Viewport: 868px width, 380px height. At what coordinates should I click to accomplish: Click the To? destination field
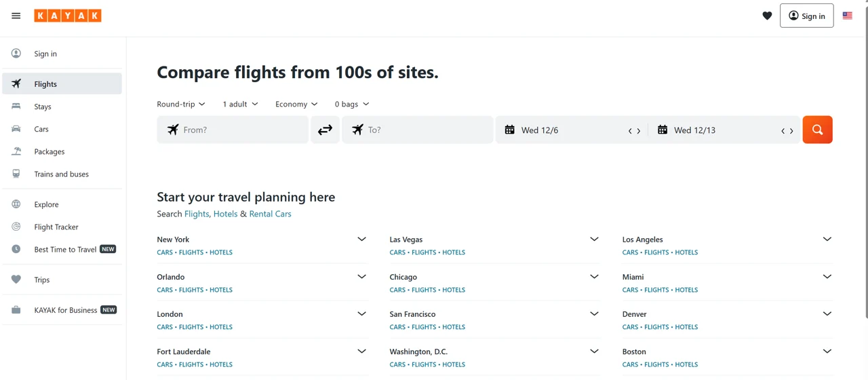pos(417,130)
